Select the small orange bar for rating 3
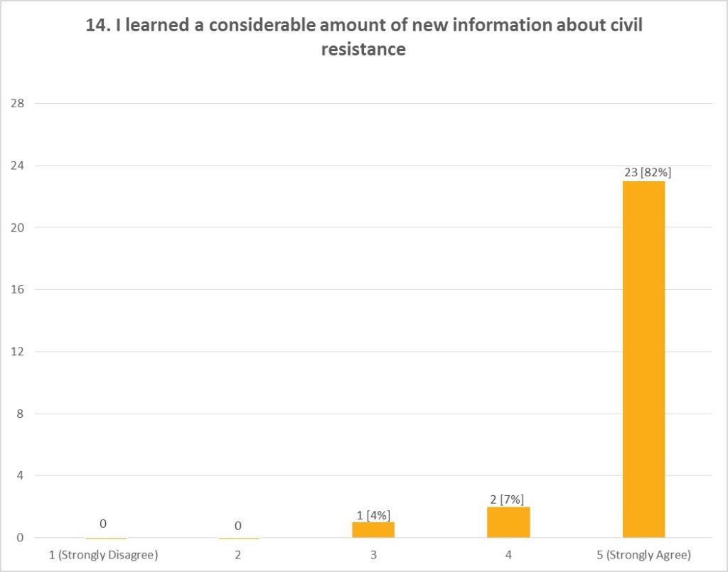The height and width of the screenshot is (572, 728). 373,530
